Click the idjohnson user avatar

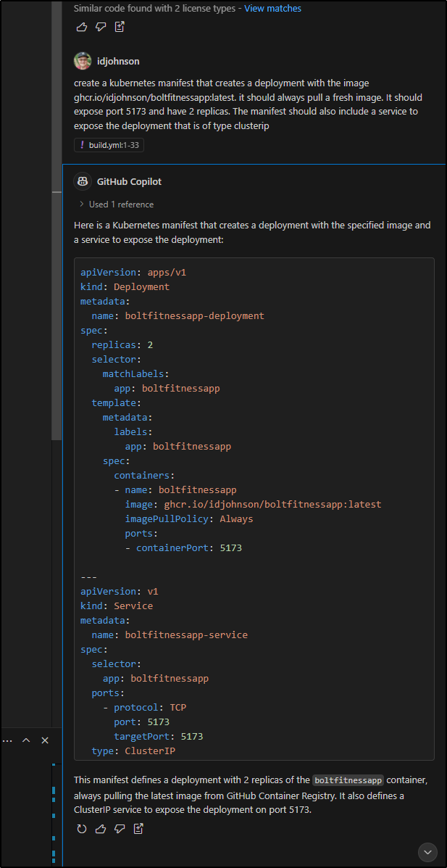point(83,61)
